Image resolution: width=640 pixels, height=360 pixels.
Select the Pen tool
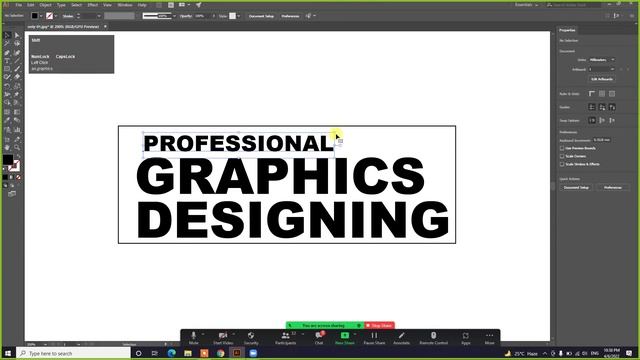coord(7,52)
